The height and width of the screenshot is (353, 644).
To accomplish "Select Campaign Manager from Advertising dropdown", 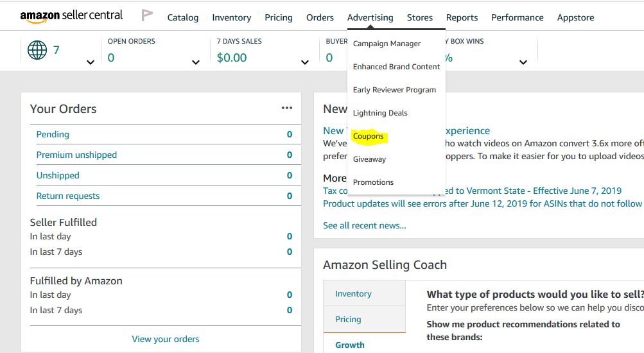I will point(387,44).
